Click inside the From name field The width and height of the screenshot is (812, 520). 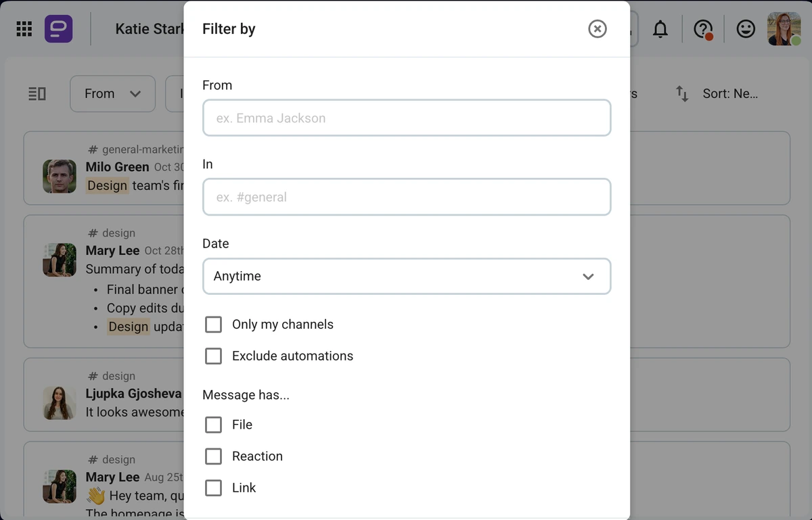point(406,117)
